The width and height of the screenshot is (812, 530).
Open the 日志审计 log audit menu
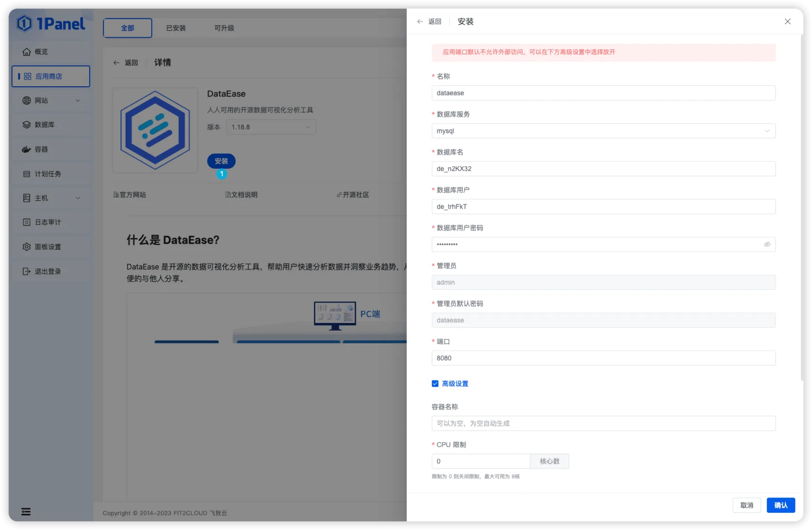(51, 222)
